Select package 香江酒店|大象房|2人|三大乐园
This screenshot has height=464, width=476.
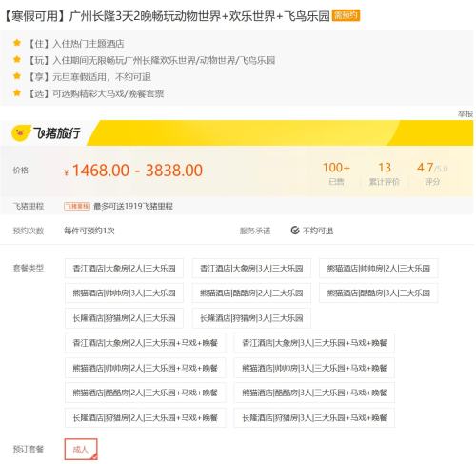point(124,269)
